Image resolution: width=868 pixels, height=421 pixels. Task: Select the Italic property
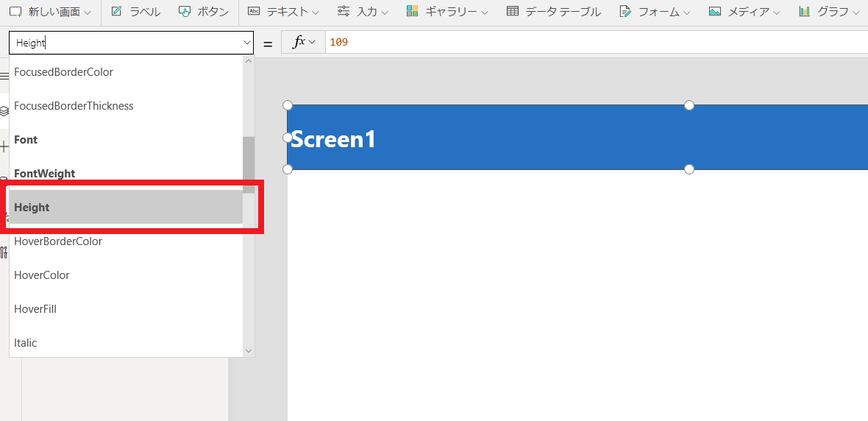[126, 343]
